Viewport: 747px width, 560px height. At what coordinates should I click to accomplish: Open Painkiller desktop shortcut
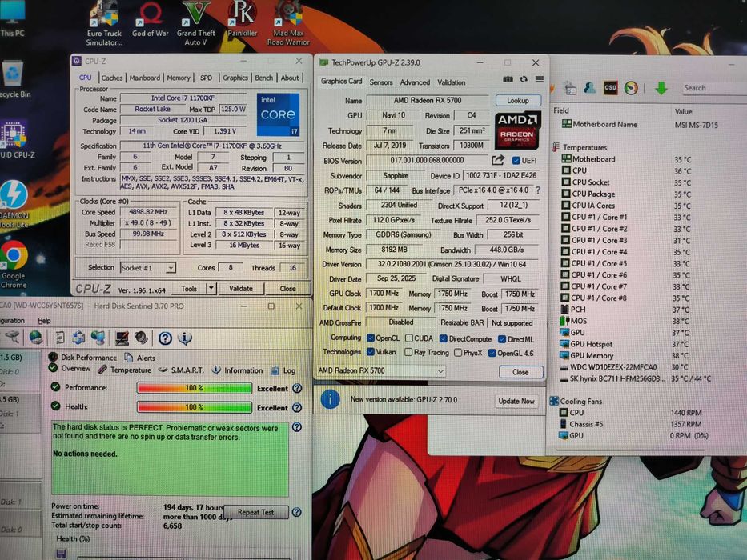(242, 20)
